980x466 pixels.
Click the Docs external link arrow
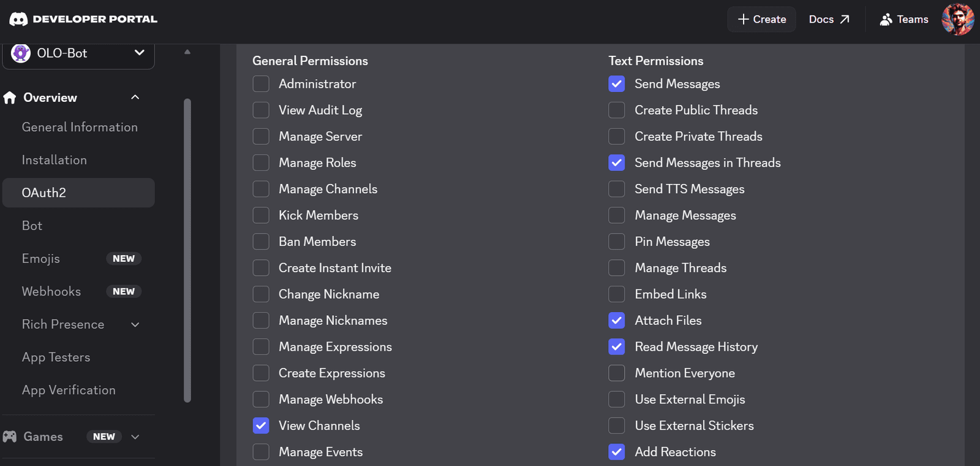pos(845,20)
